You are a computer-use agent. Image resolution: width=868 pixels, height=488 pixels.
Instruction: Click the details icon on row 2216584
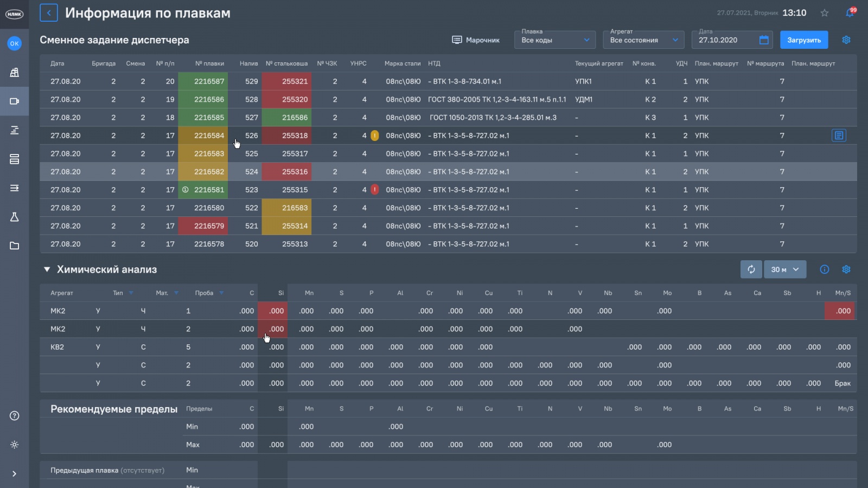(x=839, y=136)
